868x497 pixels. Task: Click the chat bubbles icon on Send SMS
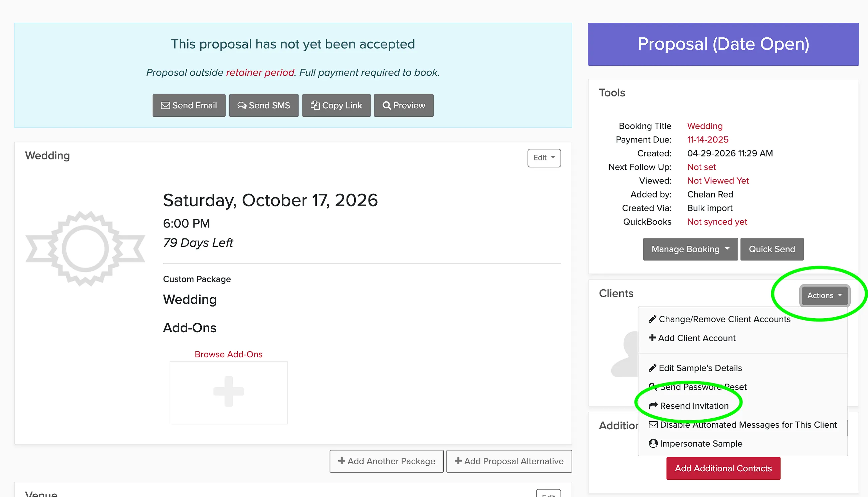click(242, 105)
